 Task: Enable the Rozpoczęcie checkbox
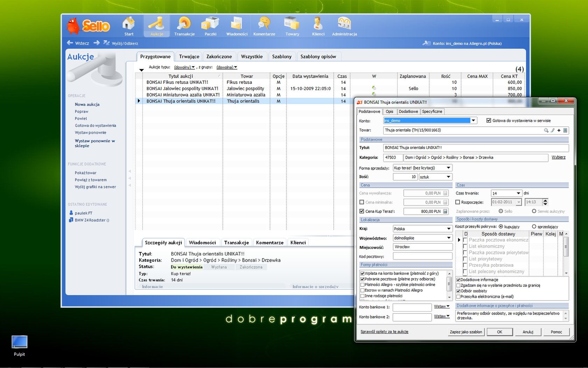[458, 202]
